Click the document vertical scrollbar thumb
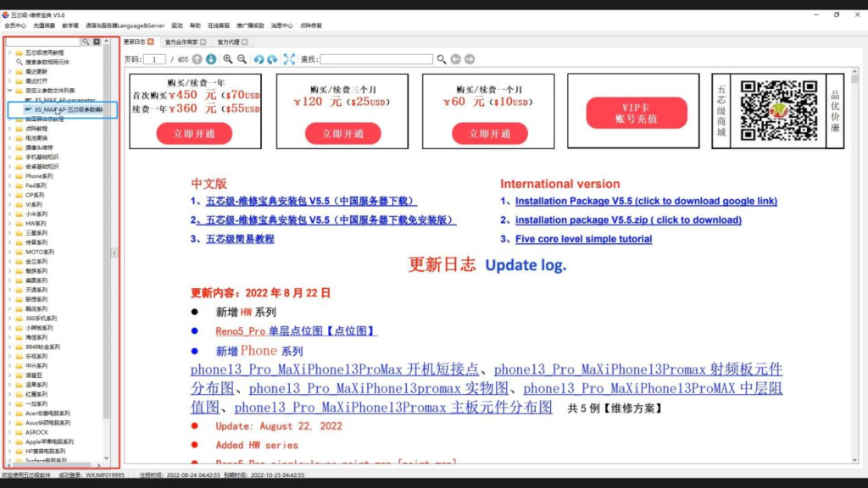Image resolution: width=868 pixels, height=488 pixels. point(854,79)
